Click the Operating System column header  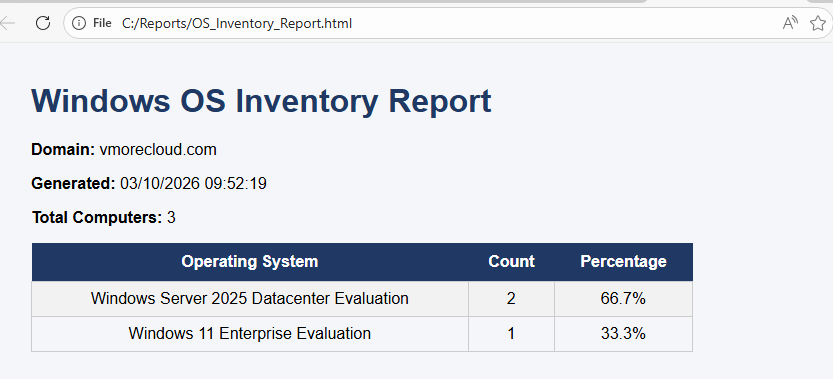click(250, 262)
